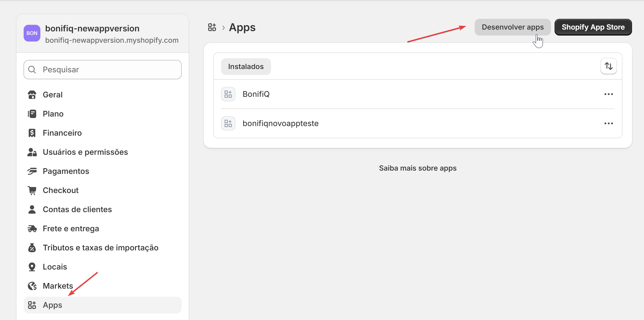Image resolution: width=644 pixels, height=320 pixels.
Task: Click the BON store avatar icon
Action: (32, 33)
